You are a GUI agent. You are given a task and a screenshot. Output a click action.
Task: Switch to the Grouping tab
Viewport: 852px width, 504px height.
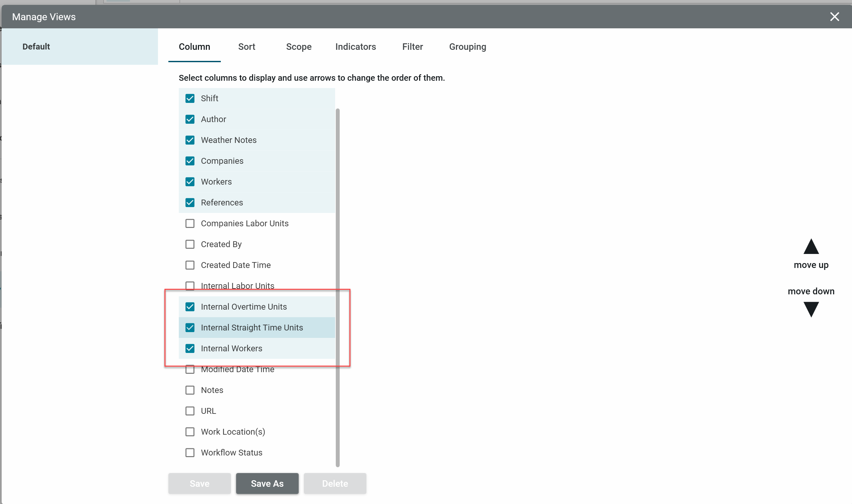pos(467,47)
